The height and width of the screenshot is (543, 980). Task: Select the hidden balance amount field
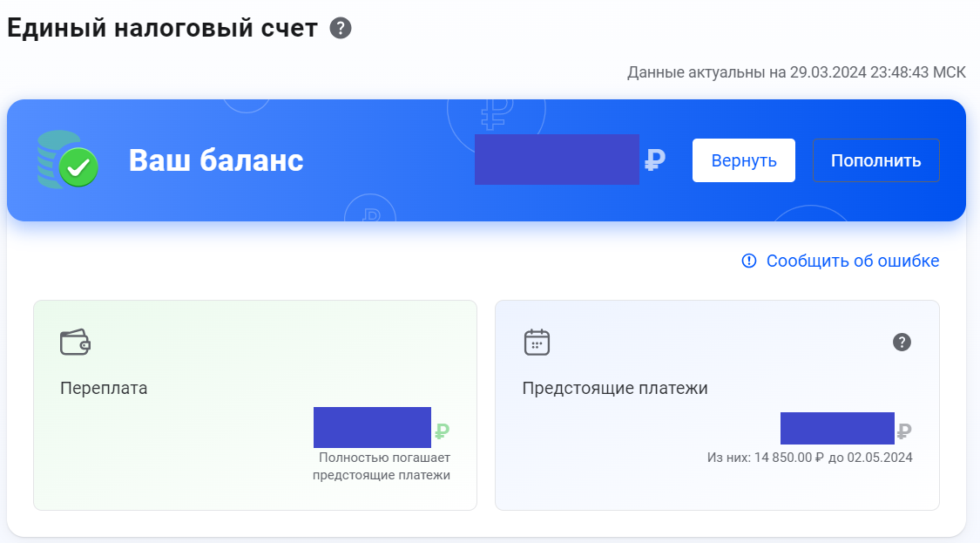coord(557,160)
